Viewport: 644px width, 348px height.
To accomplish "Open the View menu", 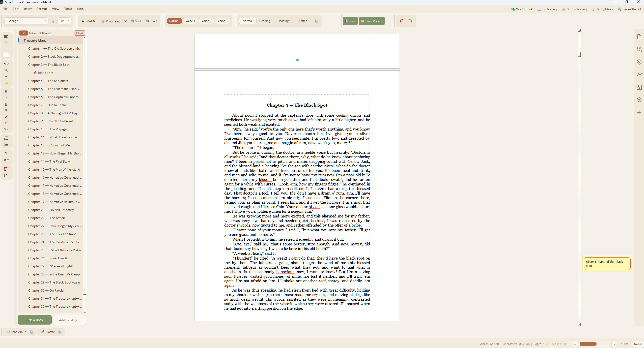I will pyautogui.click(x=55, y=9).
